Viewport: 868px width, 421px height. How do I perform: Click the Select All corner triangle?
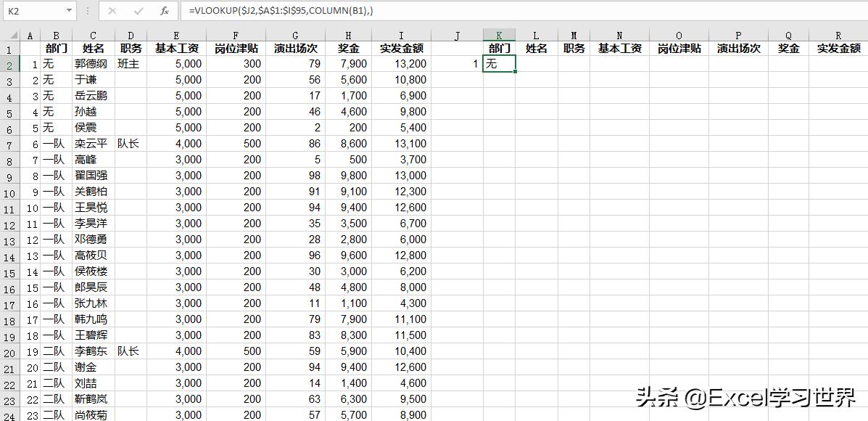(x=10, y=36)
